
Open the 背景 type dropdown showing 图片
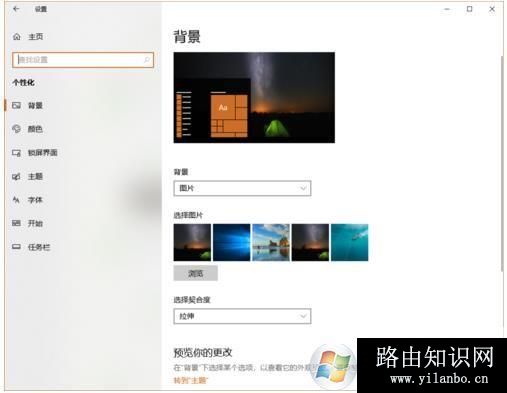pos(242,188)
